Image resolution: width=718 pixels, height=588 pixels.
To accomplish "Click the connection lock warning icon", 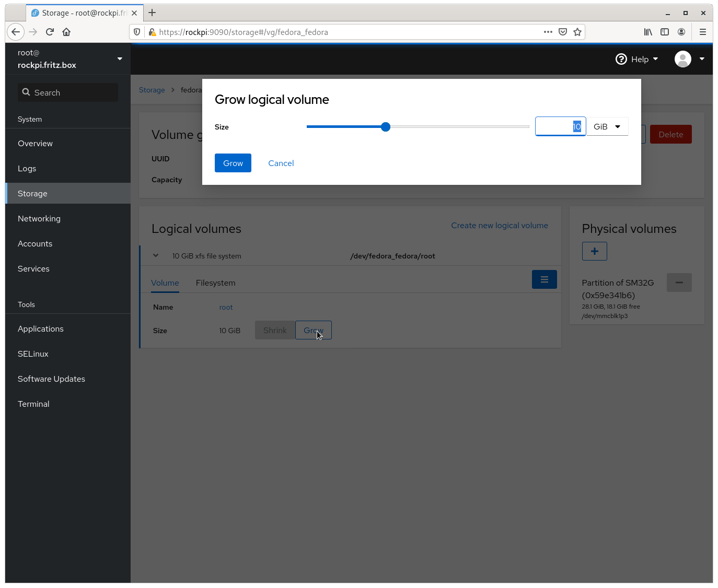I will pos(152,32).
